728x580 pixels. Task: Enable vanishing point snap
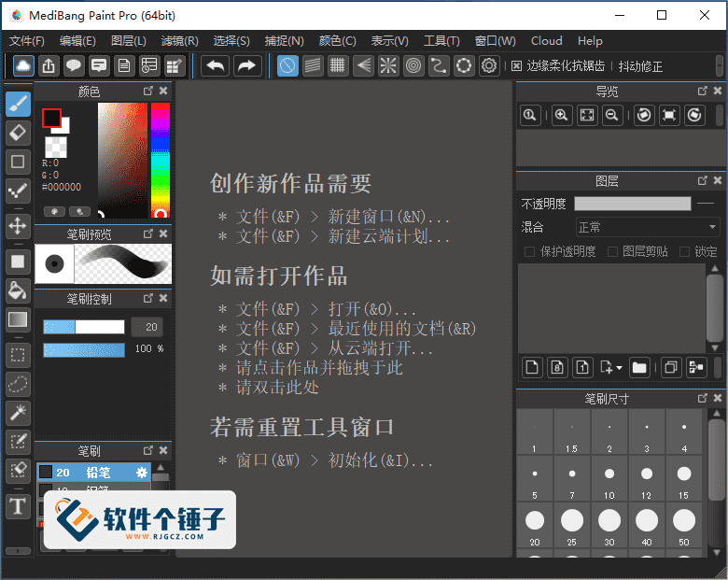point(363,66)
